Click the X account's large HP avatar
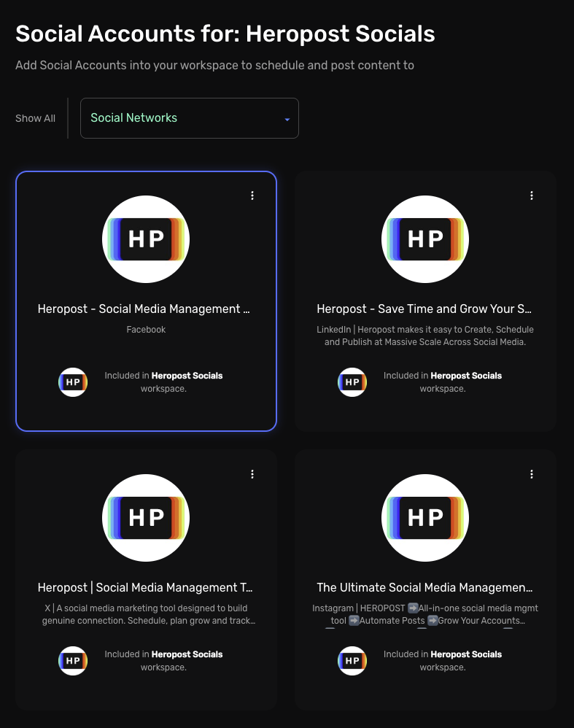The height and width of the screenshot is (728, 574). [x=146, y=518]
